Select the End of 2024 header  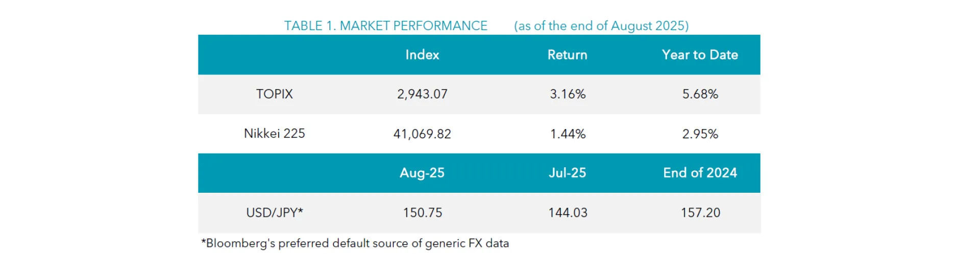[700, 173]
